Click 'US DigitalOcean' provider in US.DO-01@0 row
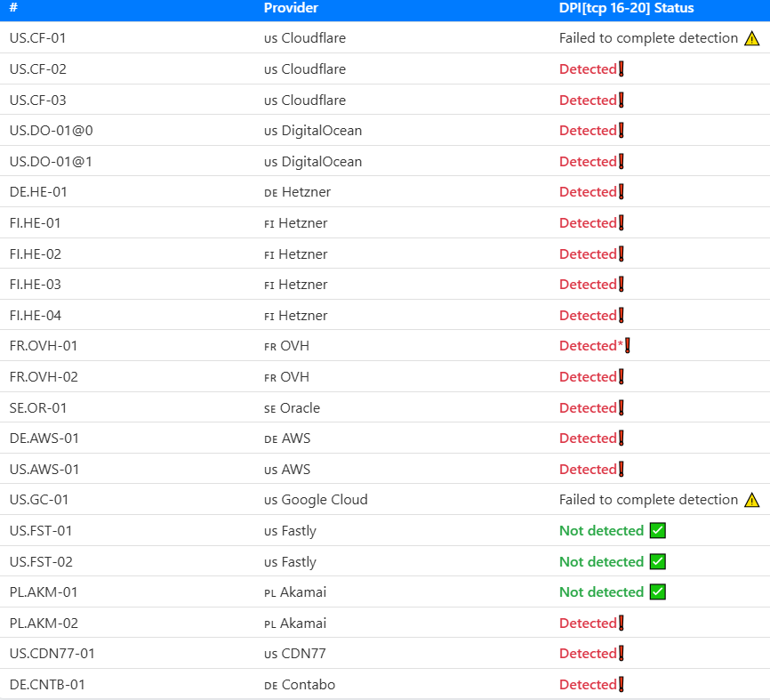 coord(313,131)
